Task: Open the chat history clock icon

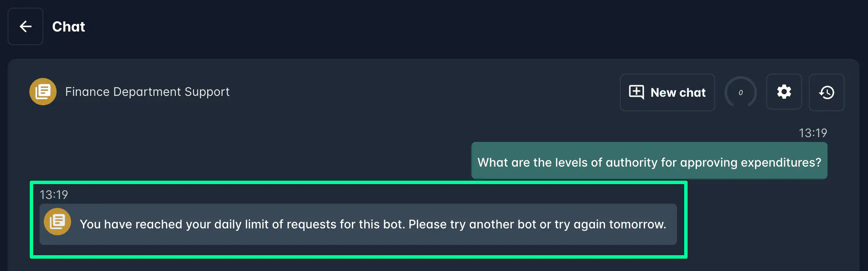Action: 826,92
